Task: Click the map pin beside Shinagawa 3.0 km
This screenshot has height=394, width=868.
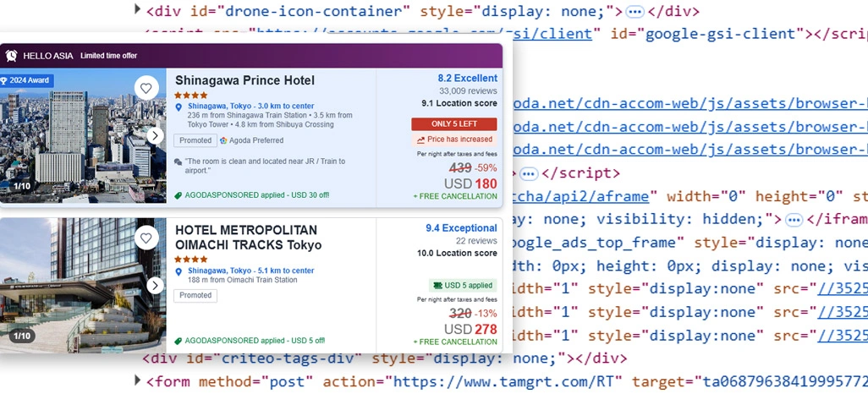Action: 179,107
